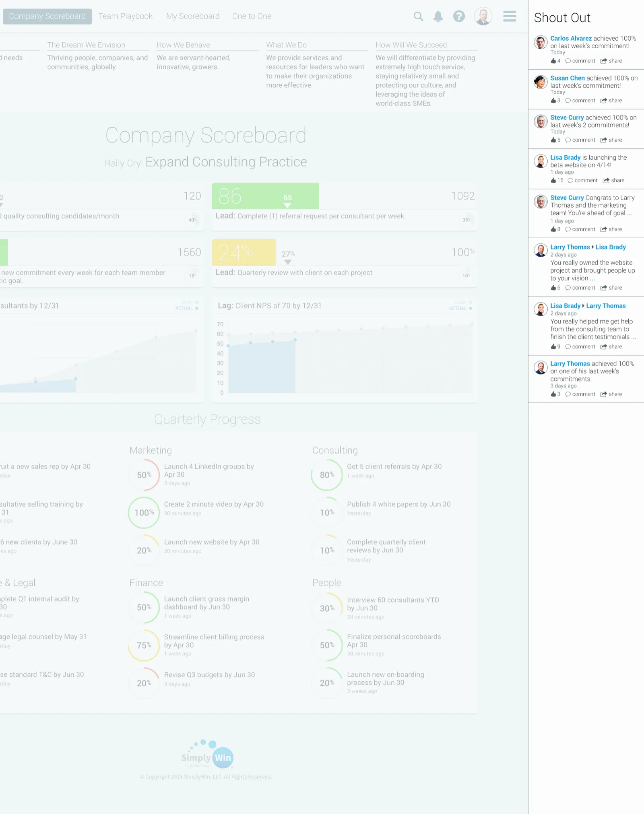Expand truncated Steve Curry congrats message

(630, 213)
